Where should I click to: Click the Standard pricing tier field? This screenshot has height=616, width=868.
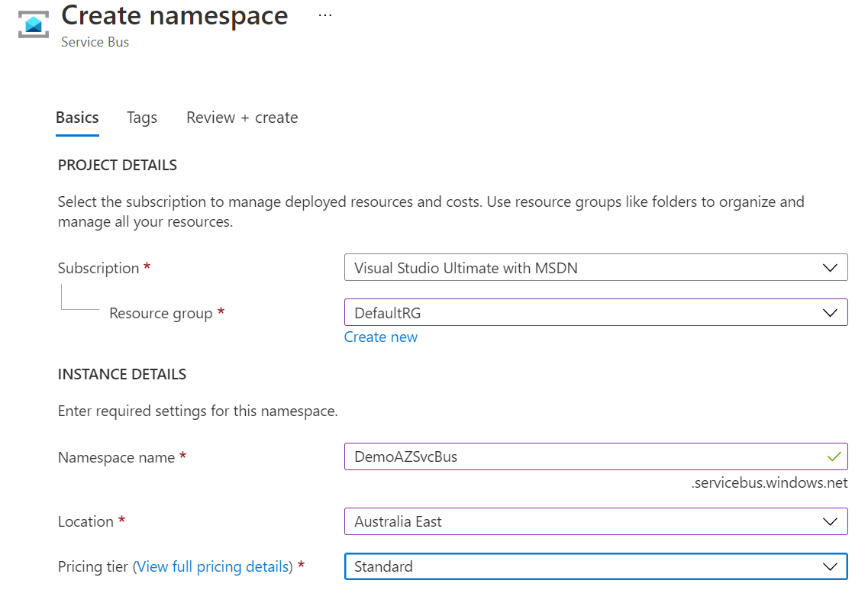click(534, 566)
